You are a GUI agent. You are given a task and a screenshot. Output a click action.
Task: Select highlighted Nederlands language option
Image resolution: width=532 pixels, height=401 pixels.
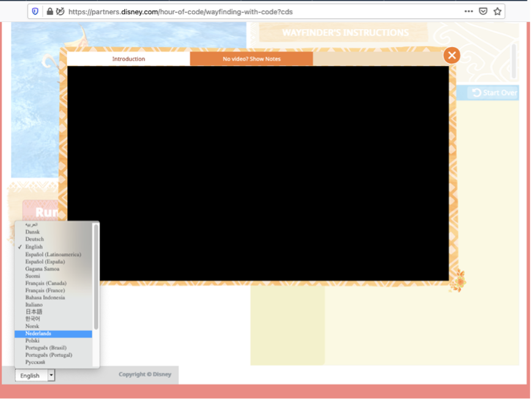[x=53, y=334]
